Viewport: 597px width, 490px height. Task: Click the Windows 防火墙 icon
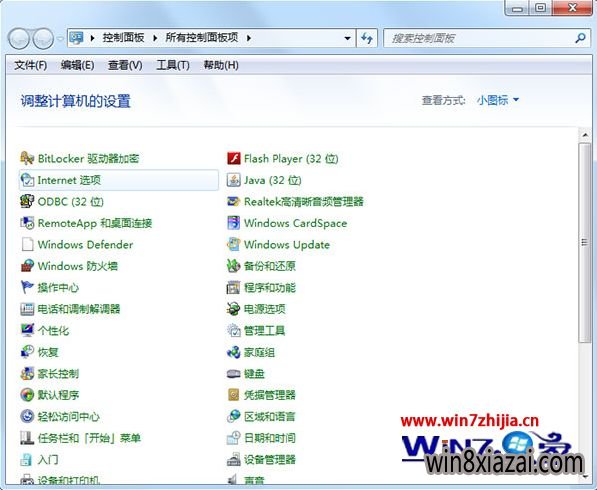(x=27, y=266)
